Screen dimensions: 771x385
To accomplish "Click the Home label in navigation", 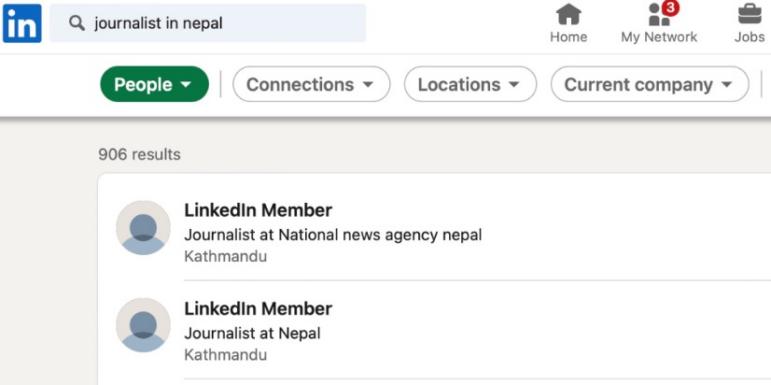I will (x=568, y=37).
